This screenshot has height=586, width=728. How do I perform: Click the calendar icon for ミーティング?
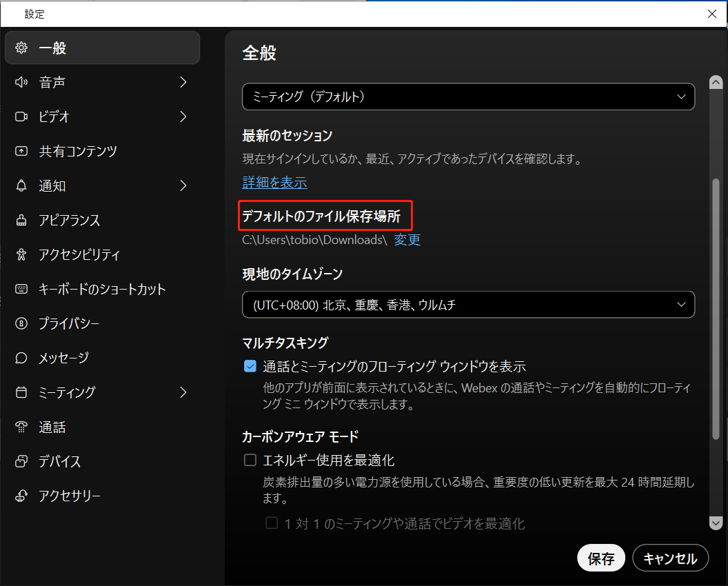(x=21, y=392)
